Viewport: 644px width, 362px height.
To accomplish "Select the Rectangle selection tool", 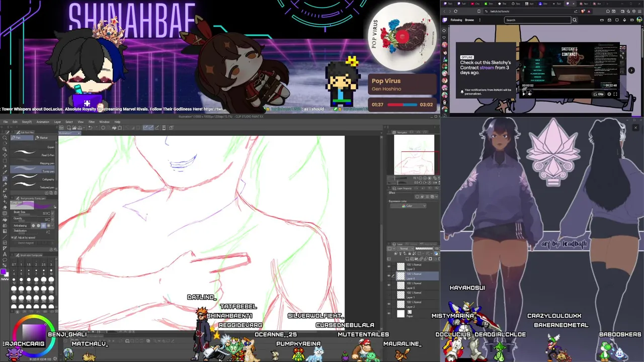I will coord(5,160).
